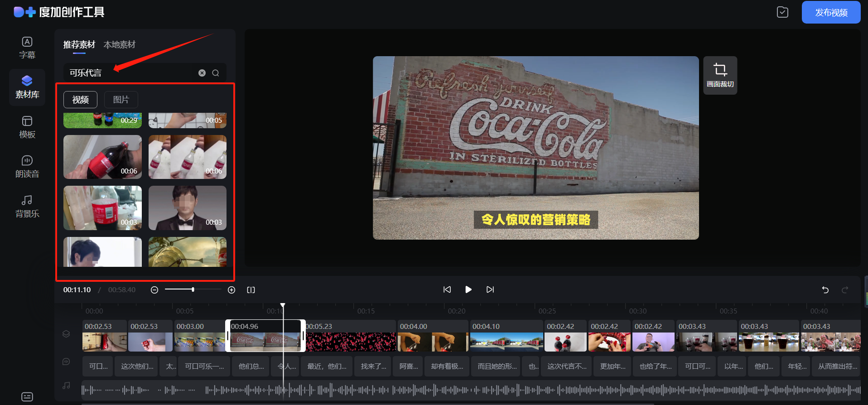Switch to the 本地素材 tab
Image resolution: width=868 pixels, height=405 pixels.
[x=120, y=44]
